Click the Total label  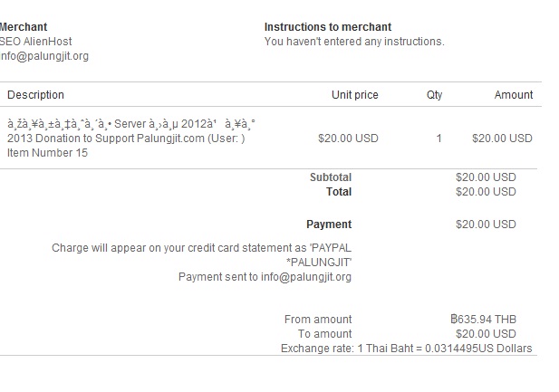tap(339, 192)
